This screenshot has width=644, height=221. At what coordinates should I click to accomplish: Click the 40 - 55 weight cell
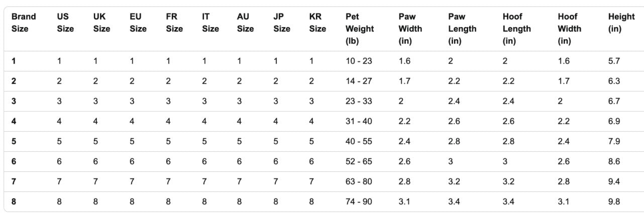(359, 142)
